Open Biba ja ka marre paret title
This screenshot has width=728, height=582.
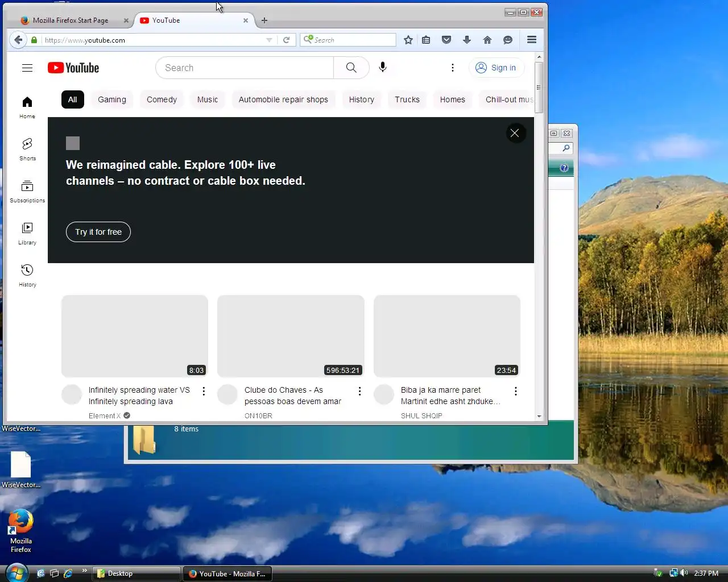[x=450, y=396]
